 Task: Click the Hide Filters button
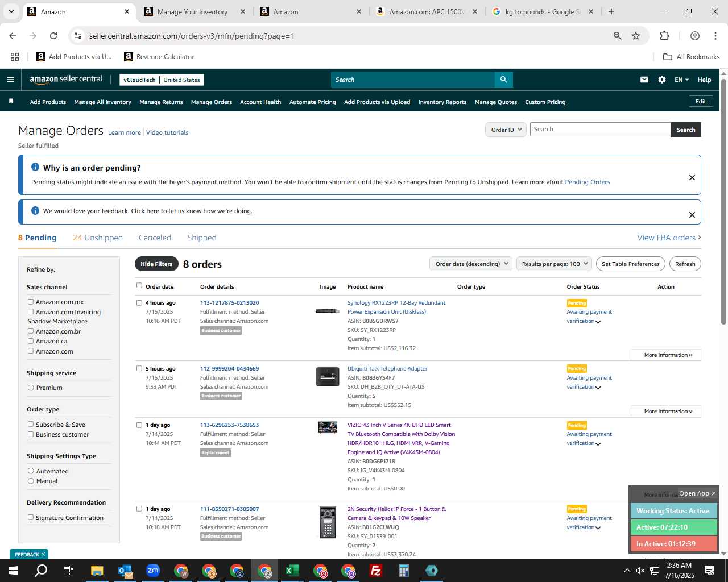point(156,264)
